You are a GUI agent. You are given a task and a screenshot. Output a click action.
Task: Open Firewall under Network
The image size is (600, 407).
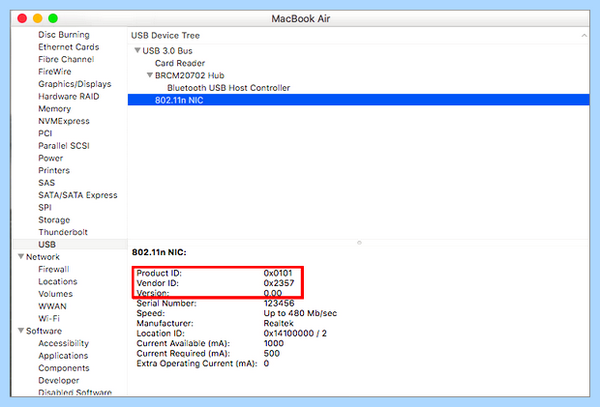[x=54, y=269]
